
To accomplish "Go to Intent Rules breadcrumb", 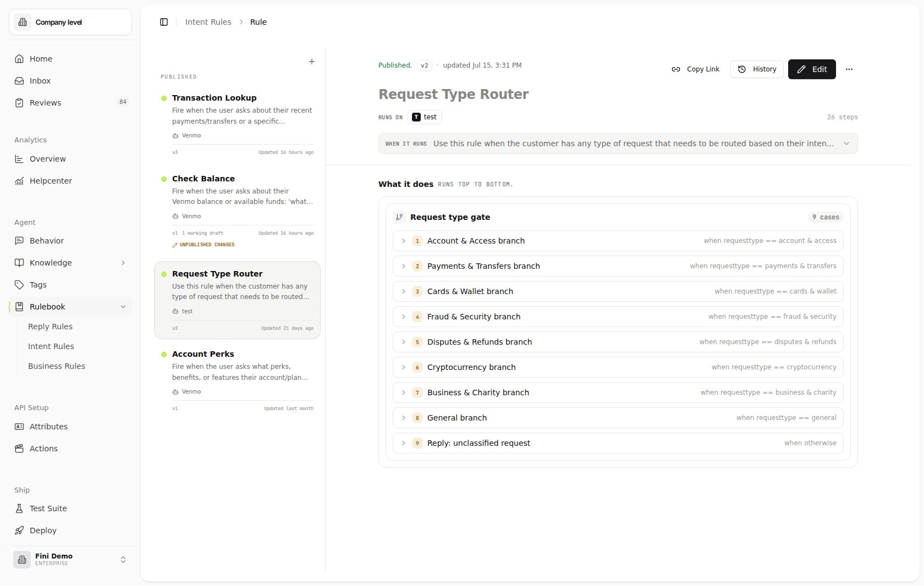I will point(208,22).
